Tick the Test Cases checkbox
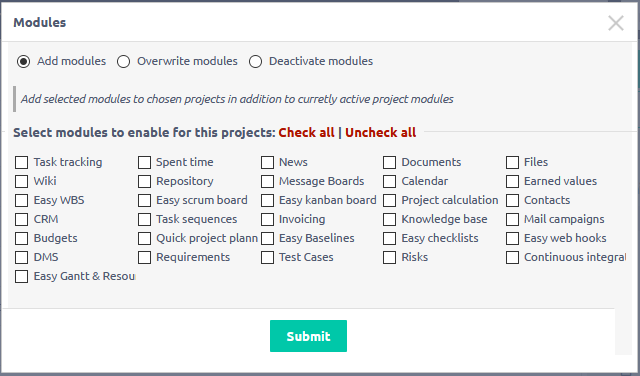640x376 pixels. click(267, 257)
